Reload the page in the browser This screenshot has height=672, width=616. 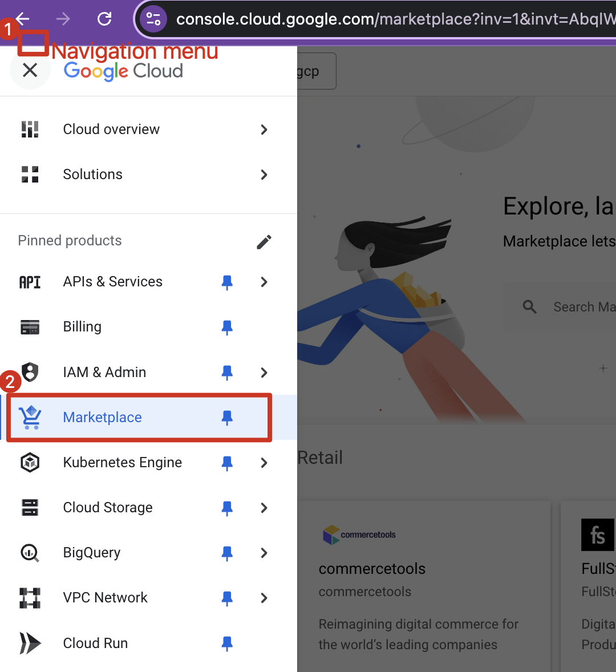(x=104, y=19)
